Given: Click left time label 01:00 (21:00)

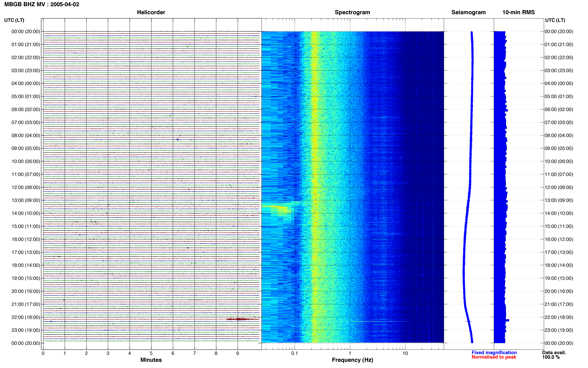Looking at the screenshot, I should [x=26, y=44].
